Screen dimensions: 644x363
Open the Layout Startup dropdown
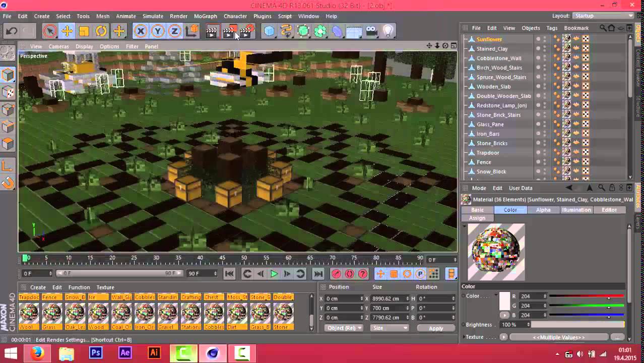coord(604,16)
